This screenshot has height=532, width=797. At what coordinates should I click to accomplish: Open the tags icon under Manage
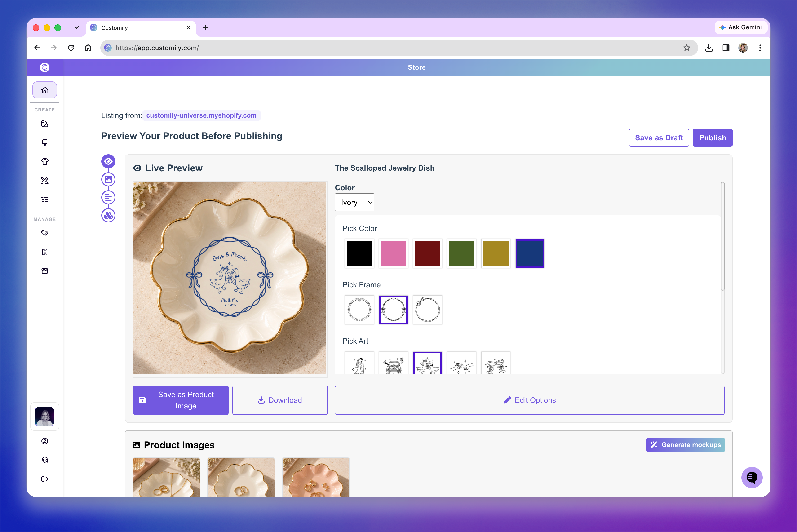pyautogui.click(x=44, y=233)
